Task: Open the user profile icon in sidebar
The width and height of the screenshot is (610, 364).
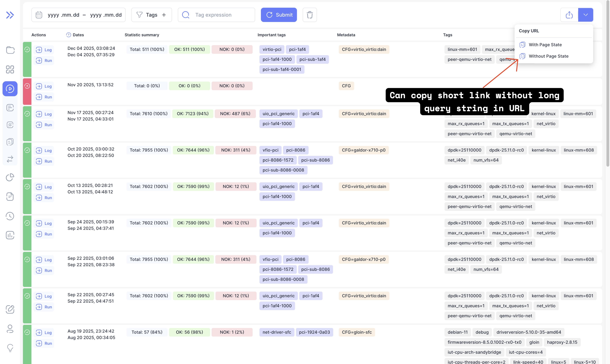Action: click(10, 329)
